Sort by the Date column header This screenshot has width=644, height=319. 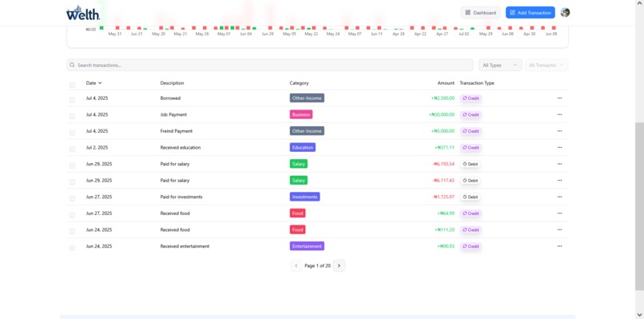[x=93, y=83]
